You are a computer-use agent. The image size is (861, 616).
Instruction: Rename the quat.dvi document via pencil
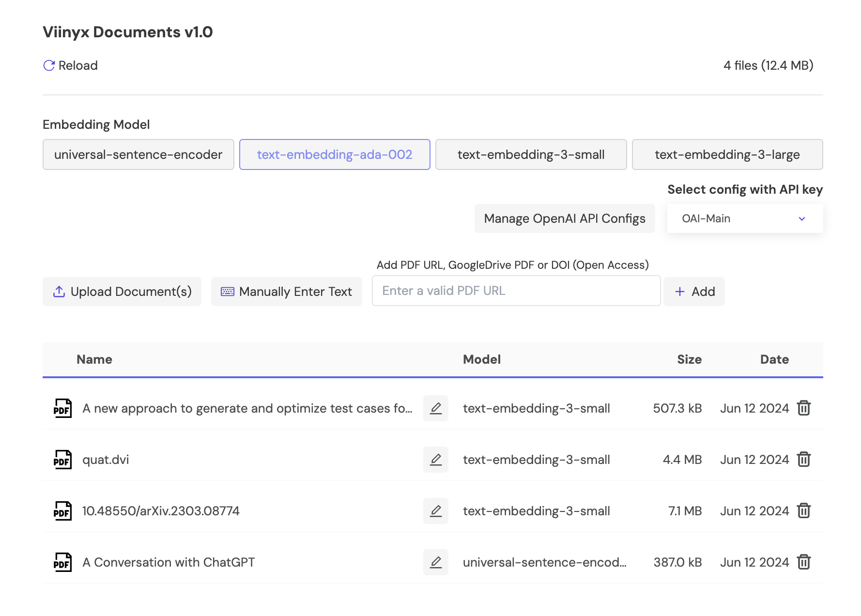[435, 460]
